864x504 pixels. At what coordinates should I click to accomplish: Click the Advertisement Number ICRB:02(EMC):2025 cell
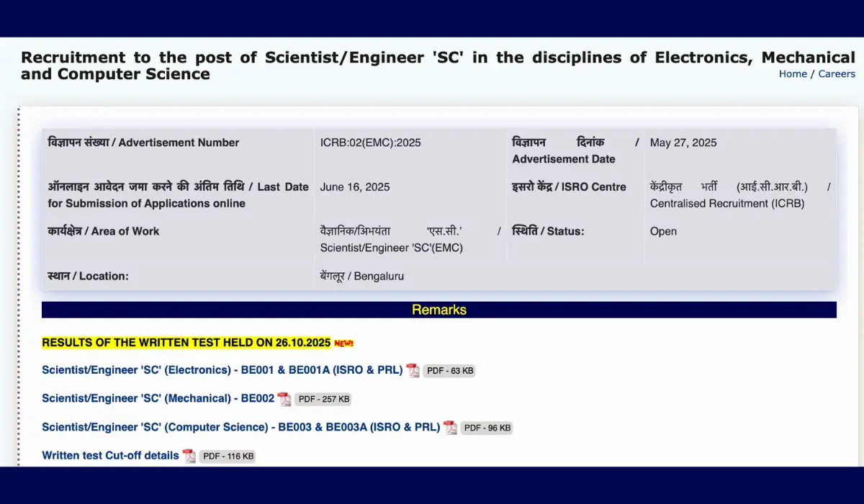coord(369,143)
